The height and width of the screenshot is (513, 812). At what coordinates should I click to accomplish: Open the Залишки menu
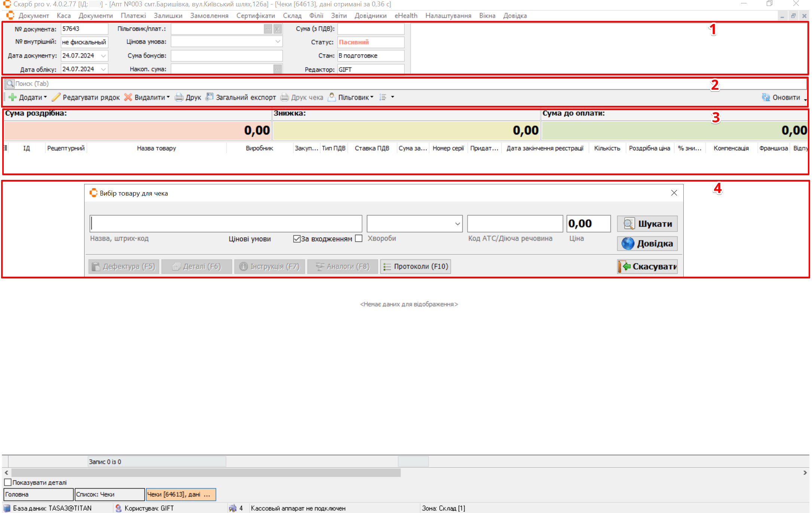pos(168,16)
